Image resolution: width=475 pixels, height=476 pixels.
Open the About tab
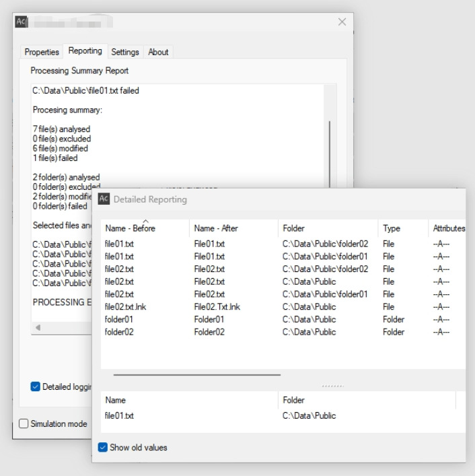click(158, 52)
